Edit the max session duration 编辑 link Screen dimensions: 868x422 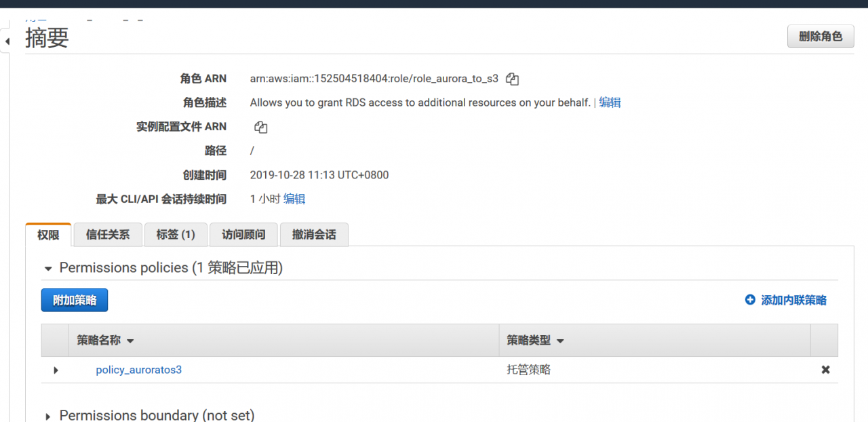tap(294, 199)
